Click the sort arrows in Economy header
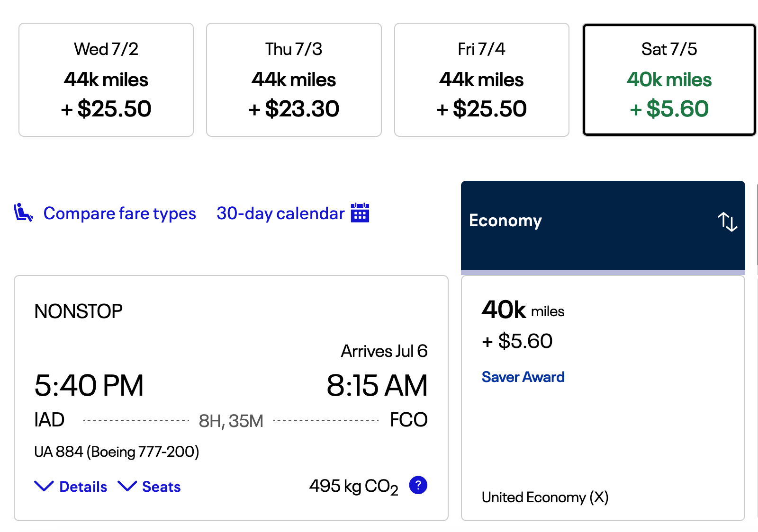The image size is (758, 532). pyautogui.click(x=727, y=222)
